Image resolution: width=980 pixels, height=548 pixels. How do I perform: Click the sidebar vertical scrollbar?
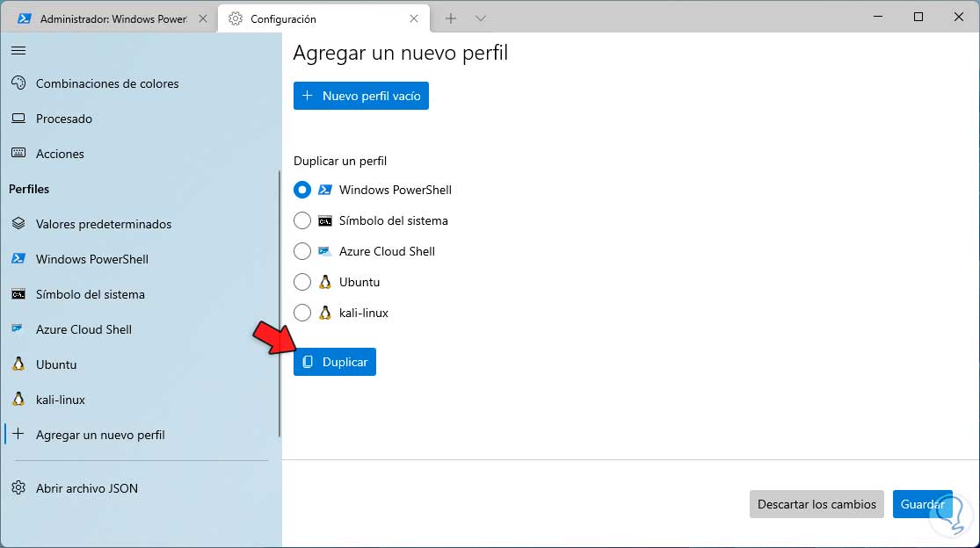click(279, 304)
